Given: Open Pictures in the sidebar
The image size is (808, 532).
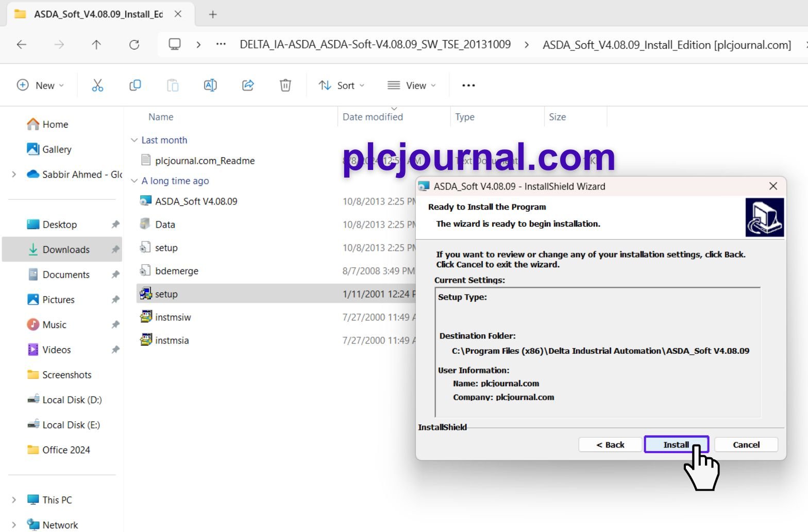Looking at the screenshot, I should [x=58, y=300].
